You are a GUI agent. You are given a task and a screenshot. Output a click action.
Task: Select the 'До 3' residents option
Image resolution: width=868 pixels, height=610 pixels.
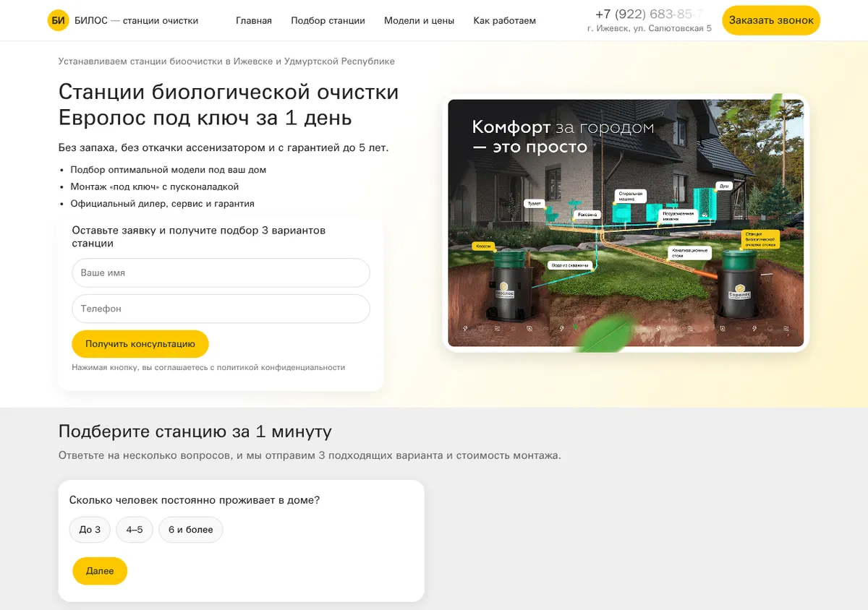pyautogui.click(x=90, y=530)
